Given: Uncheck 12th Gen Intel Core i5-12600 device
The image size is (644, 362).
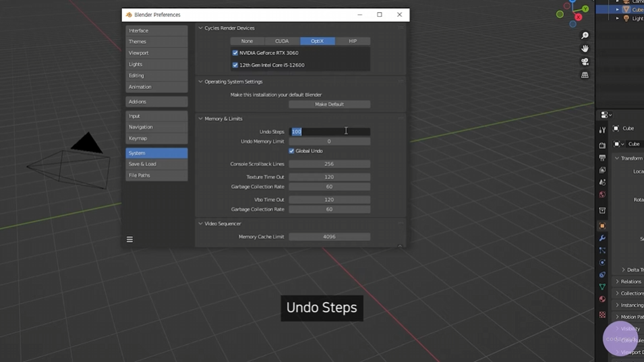Looking at the screenshot, I should point(235,65).
